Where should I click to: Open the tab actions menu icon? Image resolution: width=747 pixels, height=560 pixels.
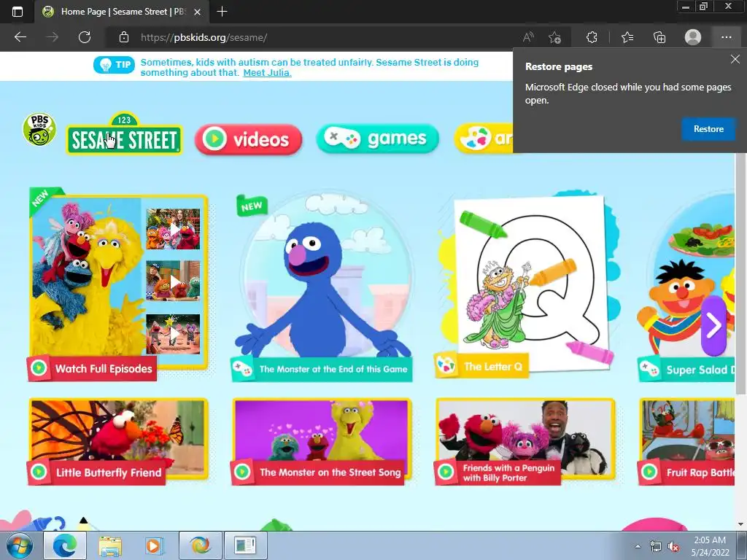pos(18,12)
